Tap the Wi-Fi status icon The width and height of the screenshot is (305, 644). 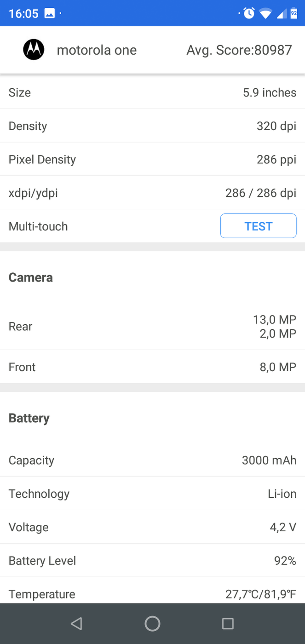click(x=265, y=13)
